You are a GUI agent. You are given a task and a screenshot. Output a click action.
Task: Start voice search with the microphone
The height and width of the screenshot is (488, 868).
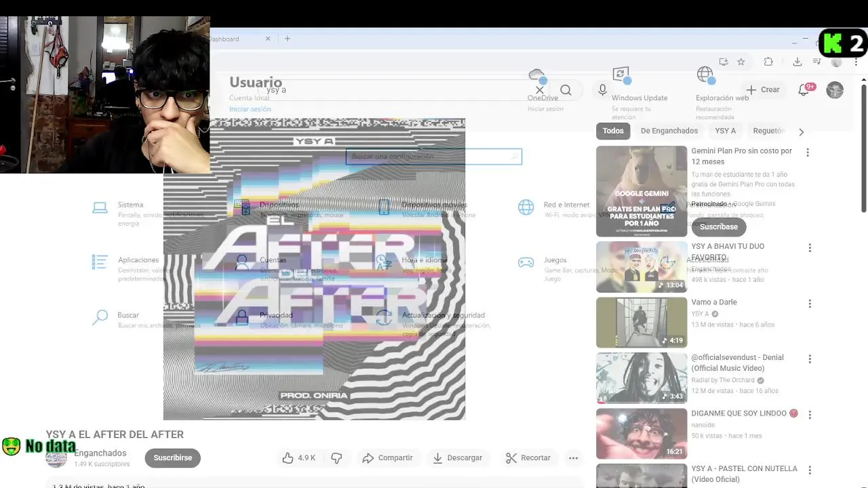(x=602, y=89)
